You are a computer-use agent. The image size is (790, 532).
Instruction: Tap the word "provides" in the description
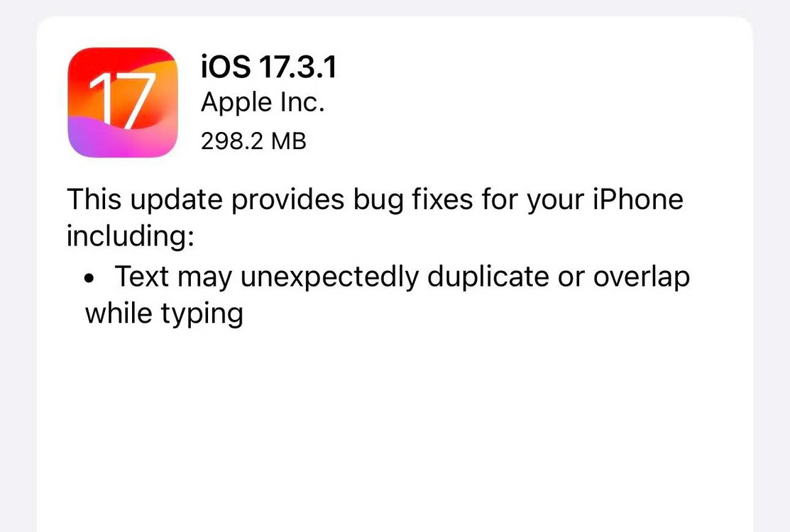click(287, 200)
